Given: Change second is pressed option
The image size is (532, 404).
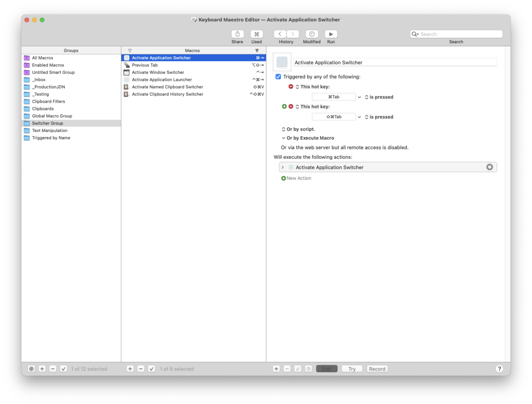Looking at the screenshot, I should (379, 117).
